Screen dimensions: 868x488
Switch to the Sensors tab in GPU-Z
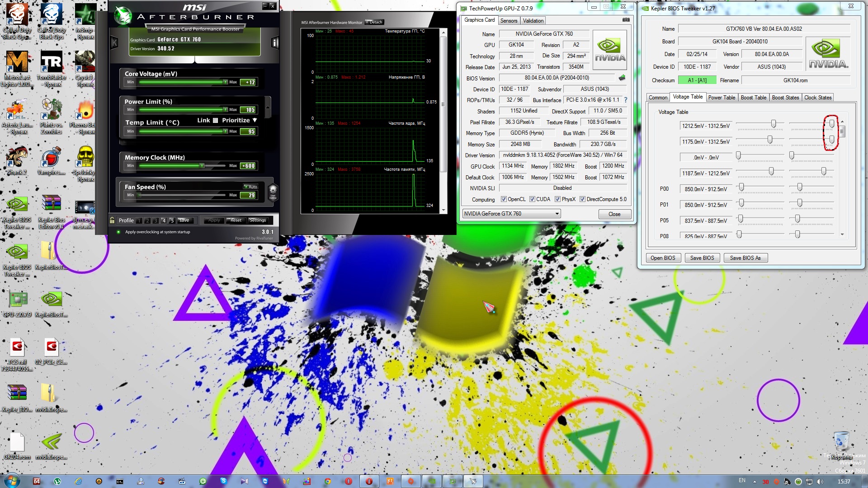(x=509, y=21)
